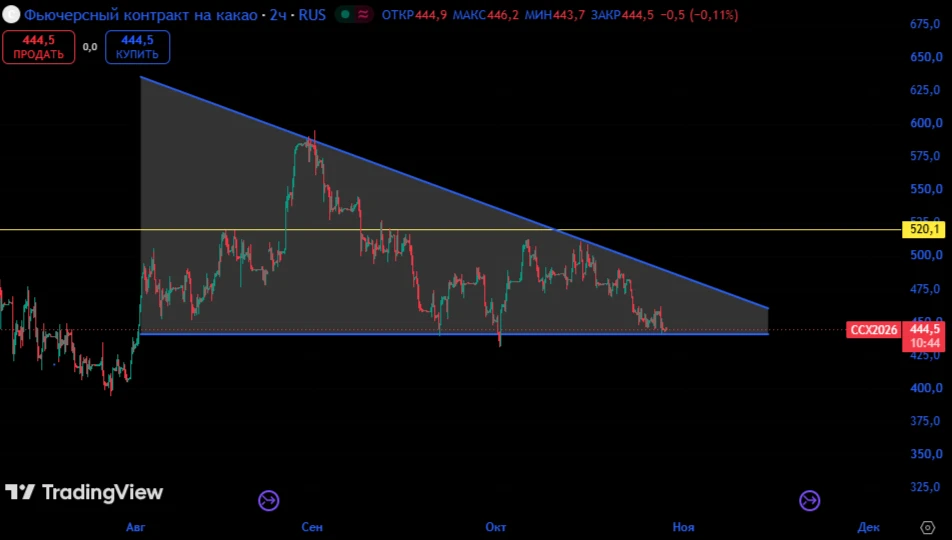Click the CCX2026 contract label
Image resolution: width=952 pixels, height=540 pixels.
click(873, 330)
